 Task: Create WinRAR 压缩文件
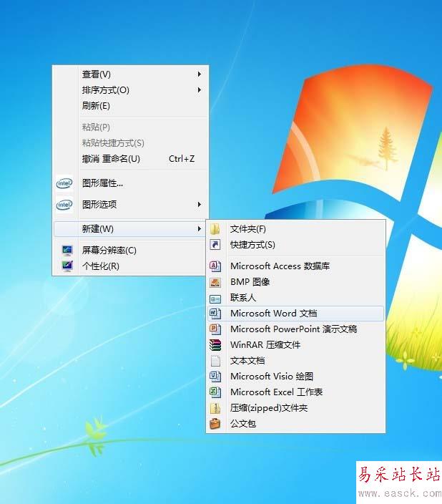(296, 344)
